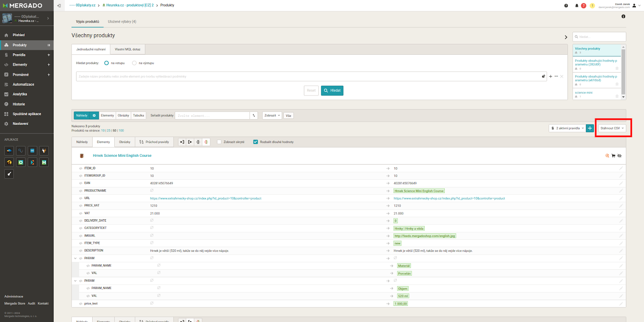Click the show input values arrow icon

tap(182, 142)
